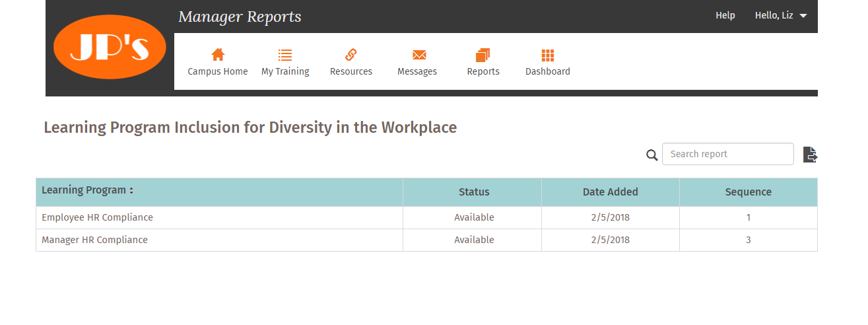Click 2/5/2018 date in Employee HR row
Viewport: 868px width, 325px height.
pyautogui.click(x=611, y=217)
